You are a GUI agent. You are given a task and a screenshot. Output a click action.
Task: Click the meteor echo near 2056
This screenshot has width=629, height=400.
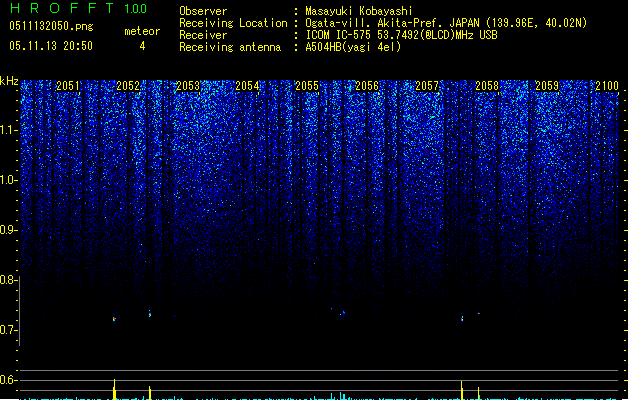(x=343, y=313)
